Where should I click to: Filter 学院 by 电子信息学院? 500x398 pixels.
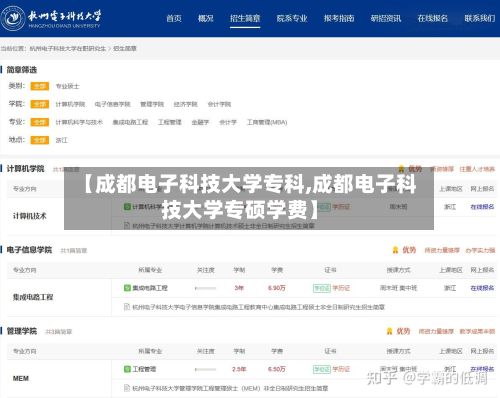pos(112,104)
